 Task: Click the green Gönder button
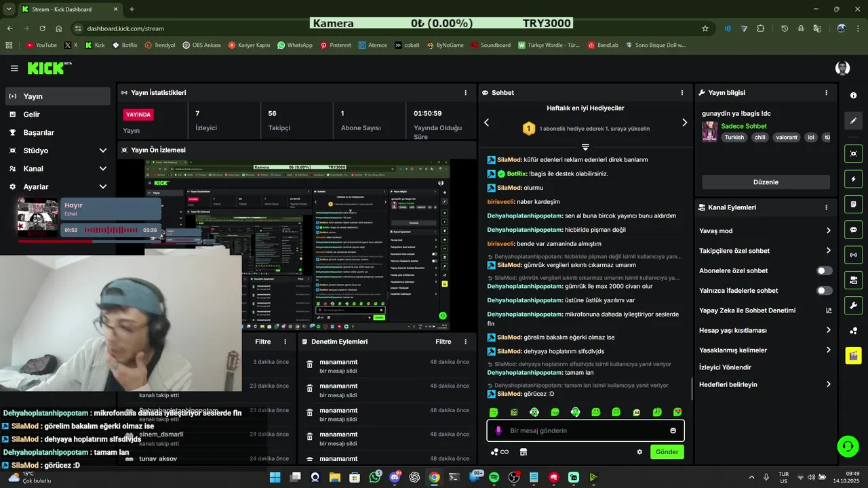667,452
